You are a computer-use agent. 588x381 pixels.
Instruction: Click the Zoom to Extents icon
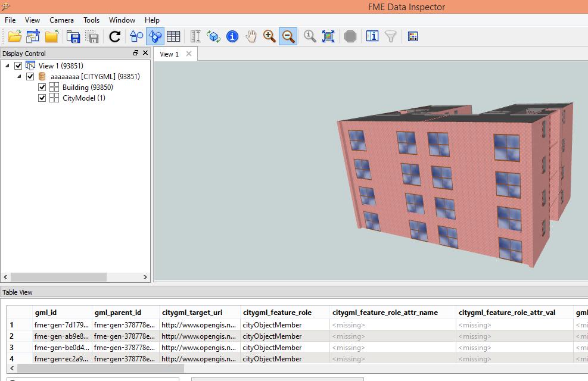pos(328,36)
